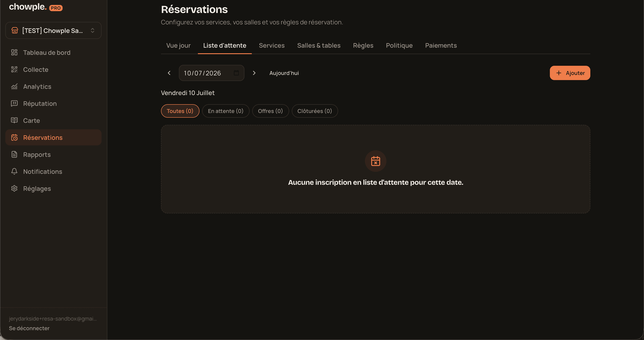The width and height of the screenshot is (644, 340).
Task: Expand the [TEST] Chowple restaurant selector
Action: click(53, 30)
